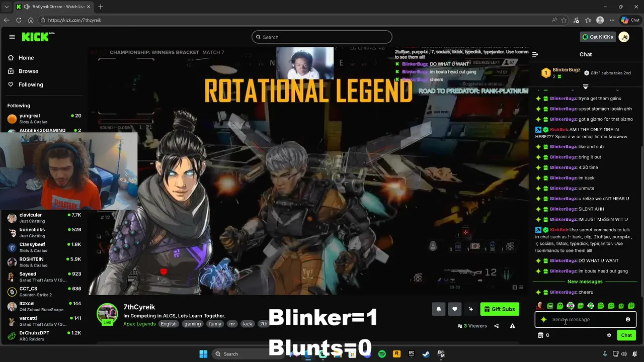Expand the gift leaderboard chevron
Image resolution: width=644 pixels, height=362 pixels.
click(x=585, y=86)
